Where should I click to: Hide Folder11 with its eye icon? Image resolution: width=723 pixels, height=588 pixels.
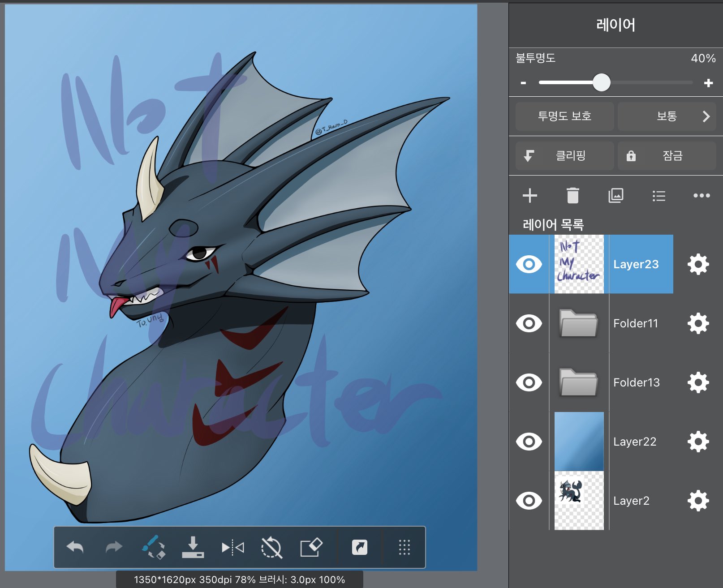pos(529,323)
